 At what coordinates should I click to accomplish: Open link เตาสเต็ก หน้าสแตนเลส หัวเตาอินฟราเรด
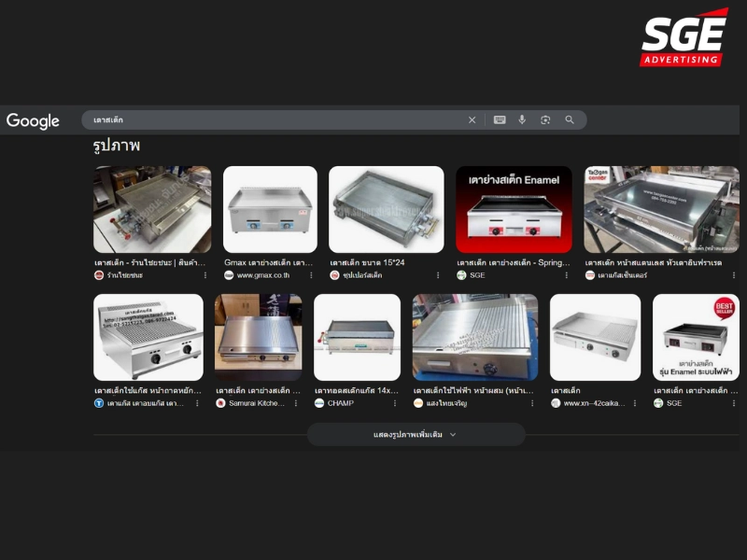click(x=654, y=263)
